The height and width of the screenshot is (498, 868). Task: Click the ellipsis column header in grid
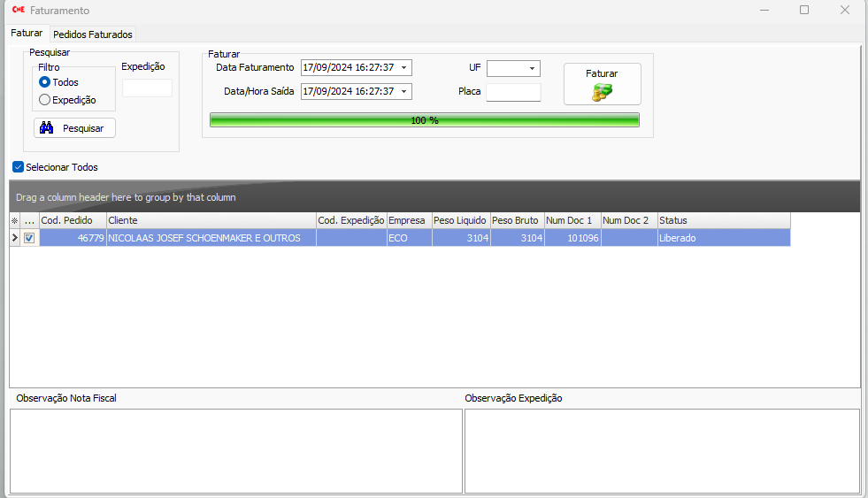coord(28,220)
